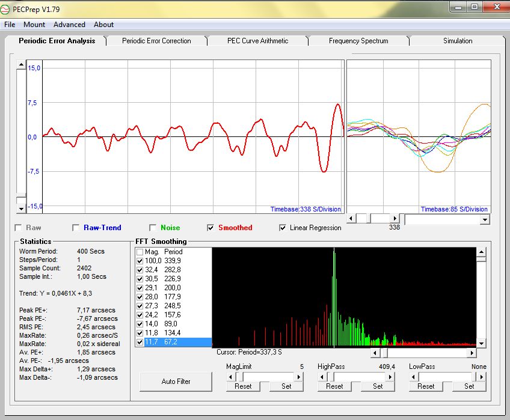
Task: Switch to the PEC Curve Arithmetic tab
Action: pos(257,41)
